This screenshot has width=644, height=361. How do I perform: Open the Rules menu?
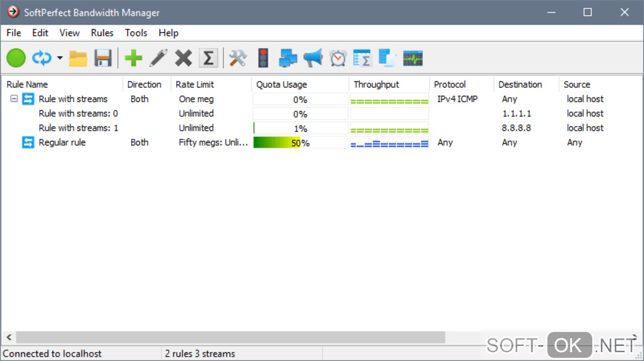coord(102,33)
